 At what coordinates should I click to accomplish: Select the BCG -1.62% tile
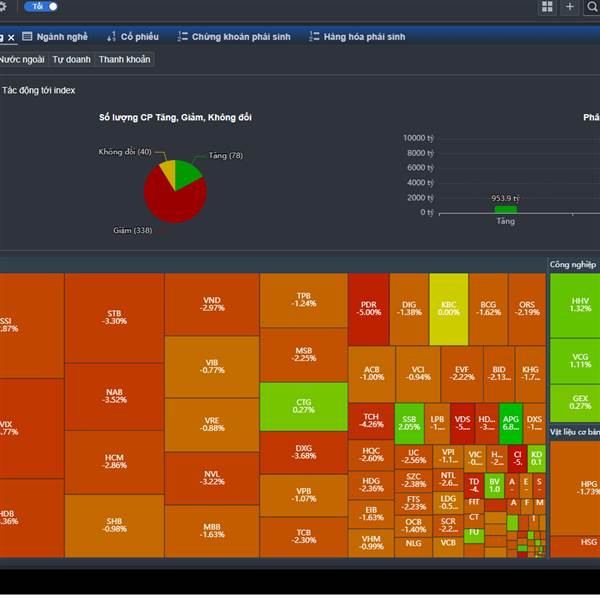click(488, 309)
